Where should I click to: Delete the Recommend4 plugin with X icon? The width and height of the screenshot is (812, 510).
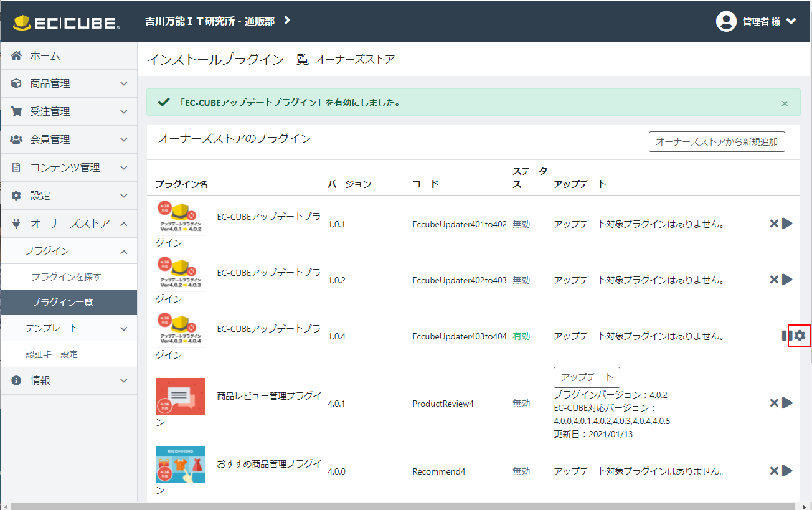pyautogui.click(x=774, y=471)
